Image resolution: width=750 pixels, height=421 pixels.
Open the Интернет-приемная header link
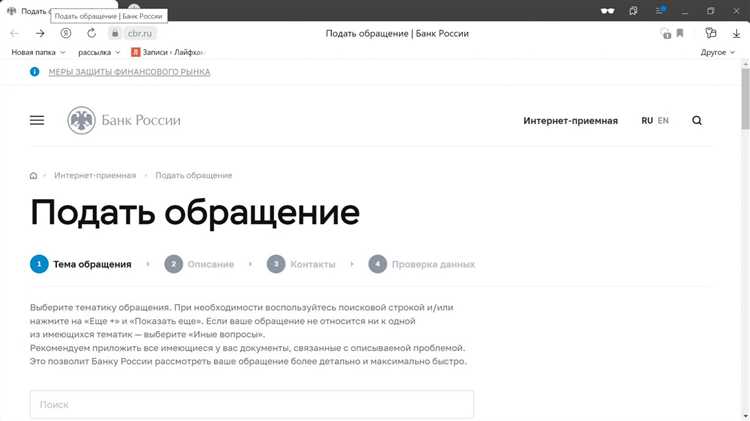coord(570,121)
